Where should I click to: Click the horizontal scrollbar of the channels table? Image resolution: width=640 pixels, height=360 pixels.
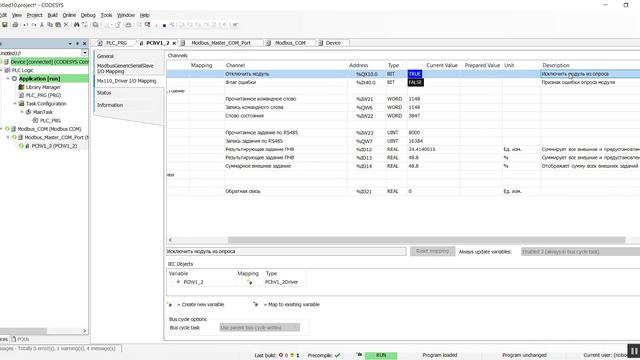[427, 240]
